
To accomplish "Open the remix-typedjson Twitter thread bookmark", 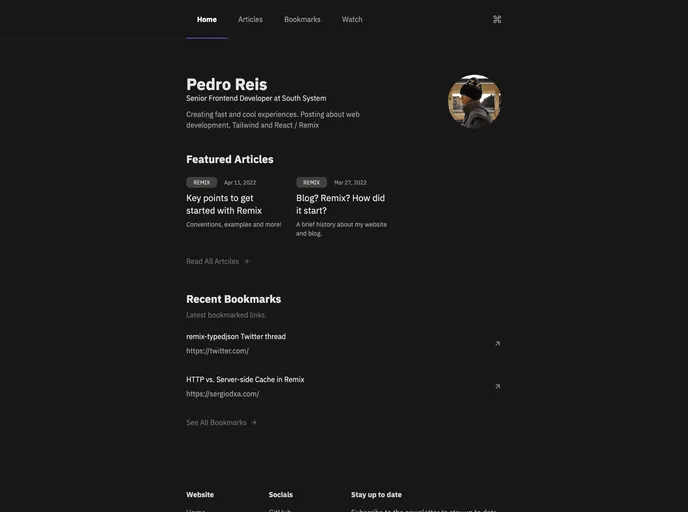I will click(x=236, y=337).
